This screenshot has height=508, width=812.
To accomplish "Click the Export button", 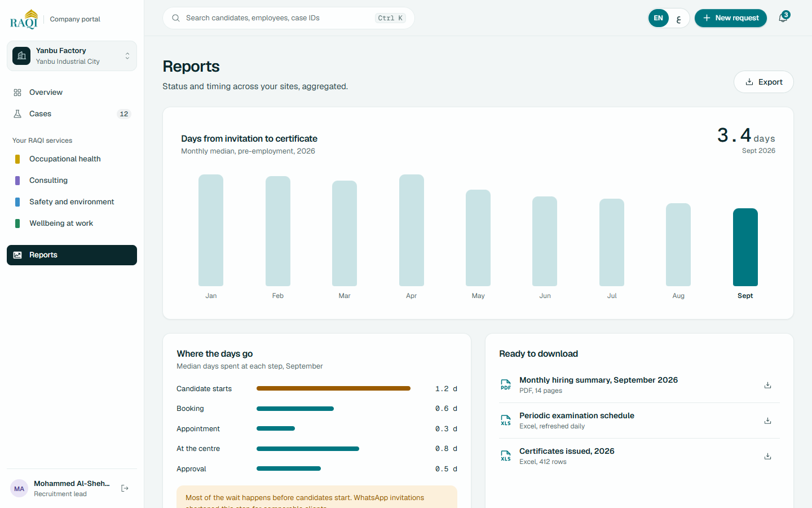I will [764, 82].
